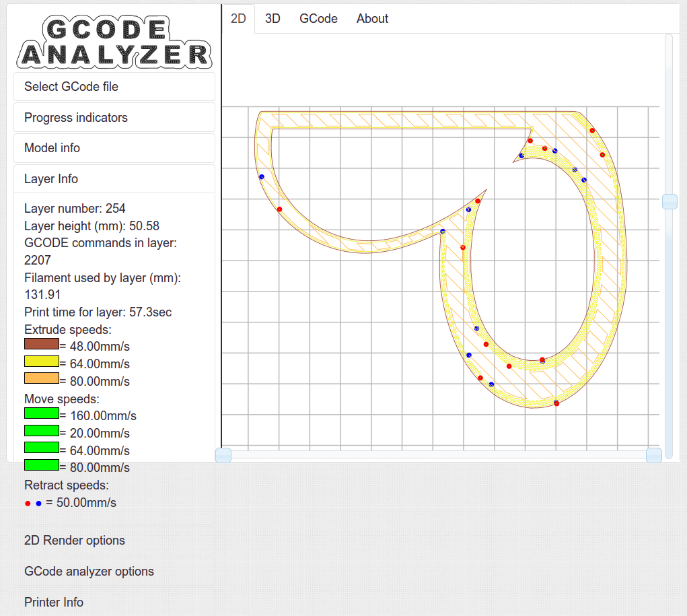Open the About tab
The height and width of the screenshot is (616, 687).
[372, 19]
